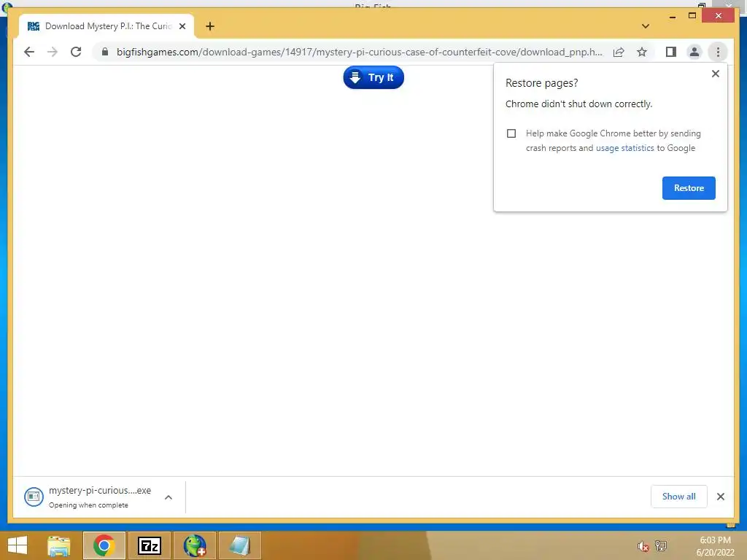Open Big Fish Games app in taskbar
The image size is (747, 560).
tap(194, 545)
